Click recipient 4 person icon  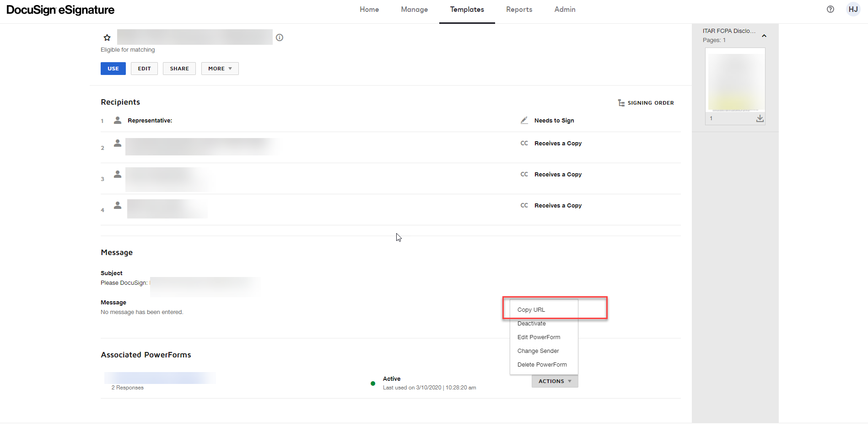pyautogui.click(x=118, y=205)
